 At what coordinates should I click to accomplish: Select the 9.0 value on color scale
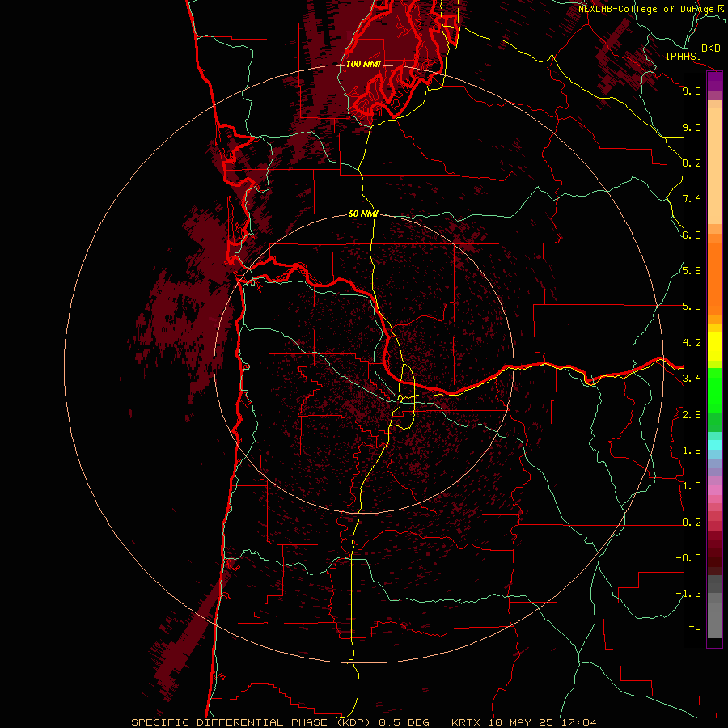click(692, 127)
